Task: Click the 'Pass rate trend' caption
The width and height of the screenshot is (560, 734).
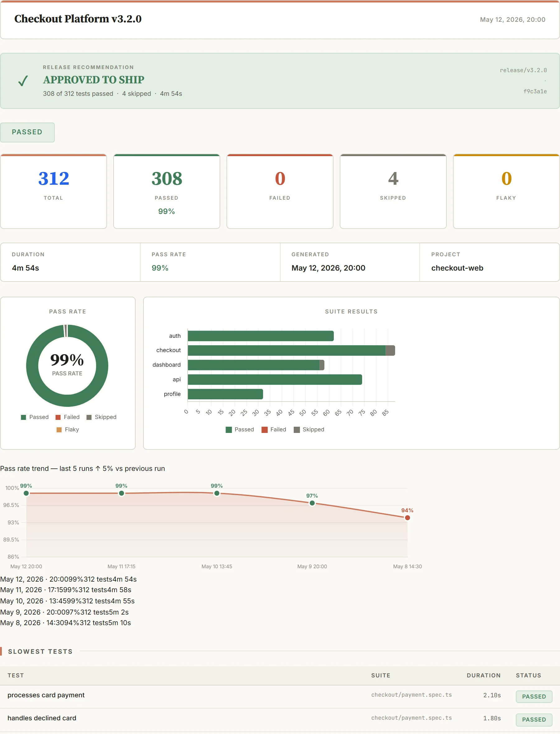Action: tap(83, 468)
